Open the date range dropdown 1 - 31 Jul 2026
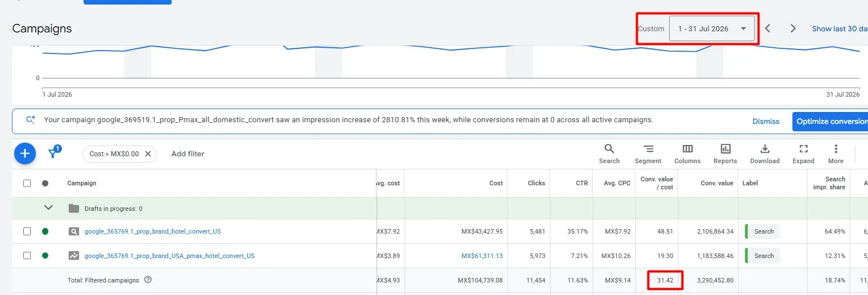 click(x=712, y=28)
